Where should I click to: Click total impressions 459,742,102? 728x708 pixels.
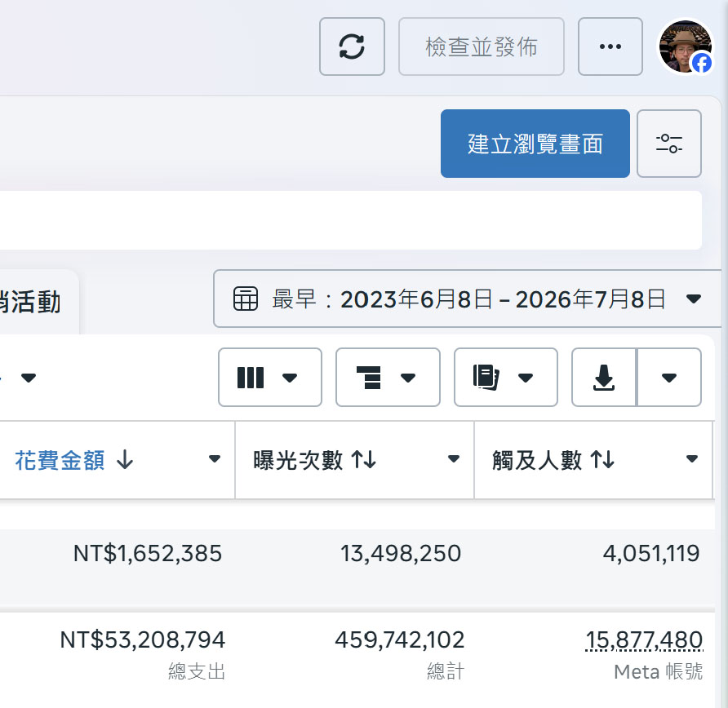(x=400, y=639)
